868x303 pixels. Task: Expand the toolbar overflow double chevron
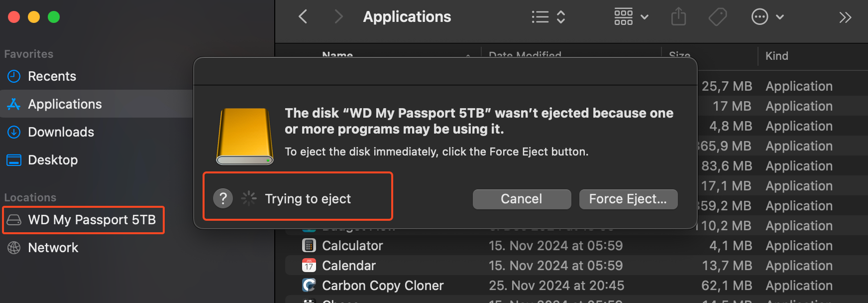[845, 16]
